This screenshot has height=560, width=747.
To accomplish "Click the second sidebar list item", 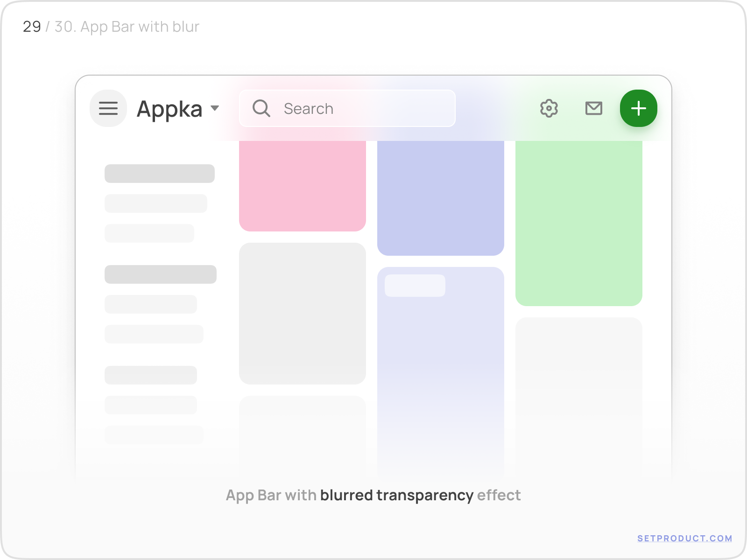I will (x=156, y=203).
